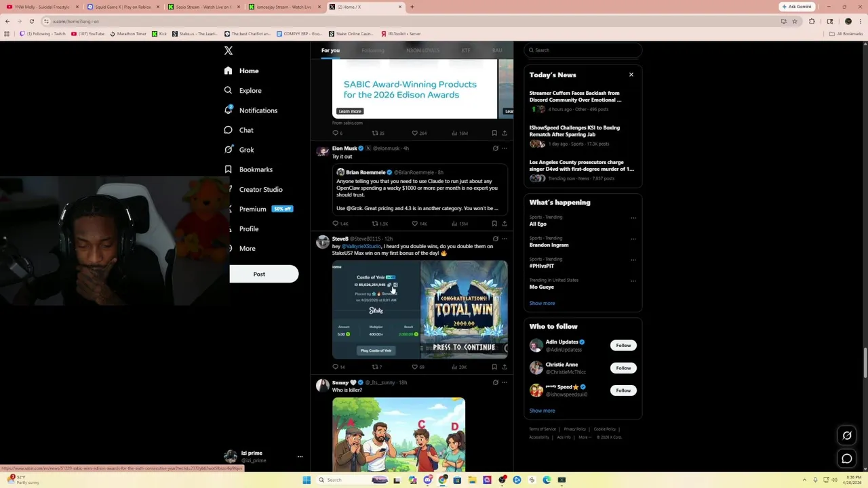Open the TOTAL WIN image in SteveB post
The image size is (868, 488).
(x=464, y=310)
